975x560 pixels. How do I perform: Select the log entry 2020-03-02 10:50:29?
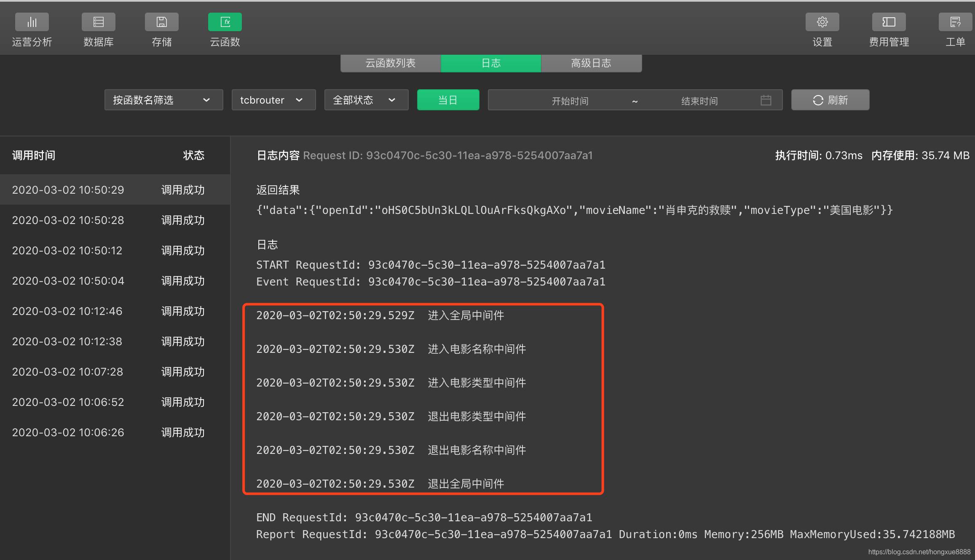click(x=115, y=189)
